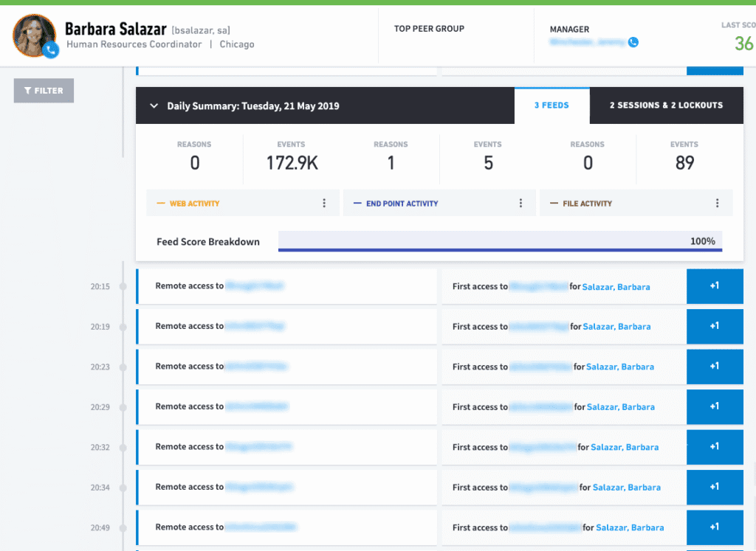The width and height of the screenshot is (756, 551).
Task: Open Salazar, Barbara link in 20:19 row
Action: tap(616, 327)
